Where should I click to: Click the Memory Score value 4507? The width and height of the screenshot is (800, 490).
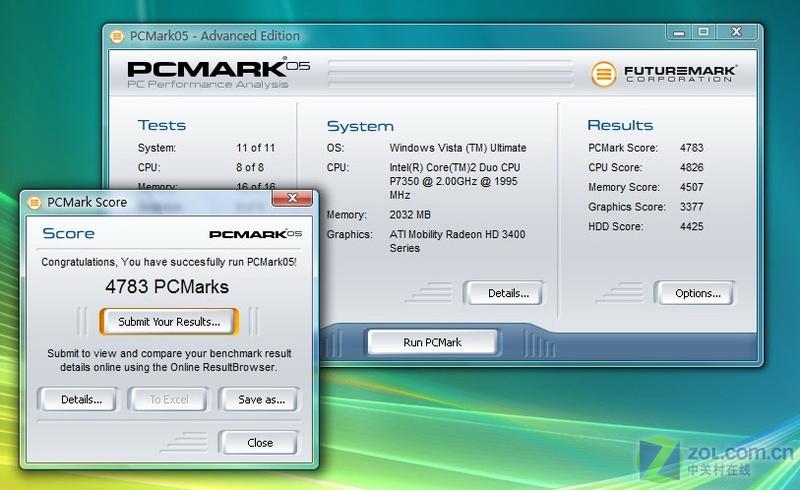coord(692,187)
